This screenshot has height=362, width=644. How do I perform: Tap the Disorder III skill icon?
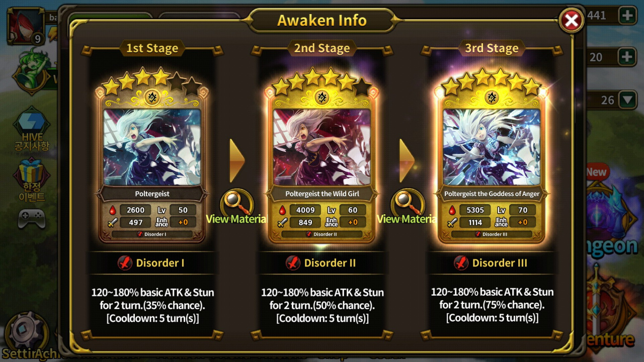(x=461, y=263)
